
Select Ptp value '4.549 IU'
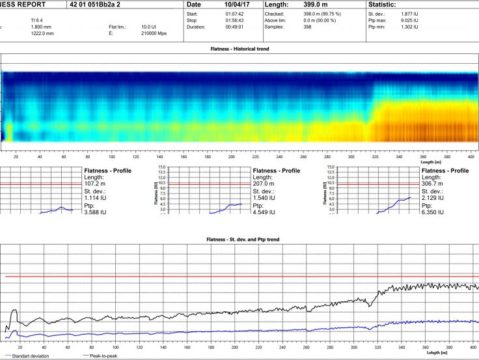tap(264, 212)
